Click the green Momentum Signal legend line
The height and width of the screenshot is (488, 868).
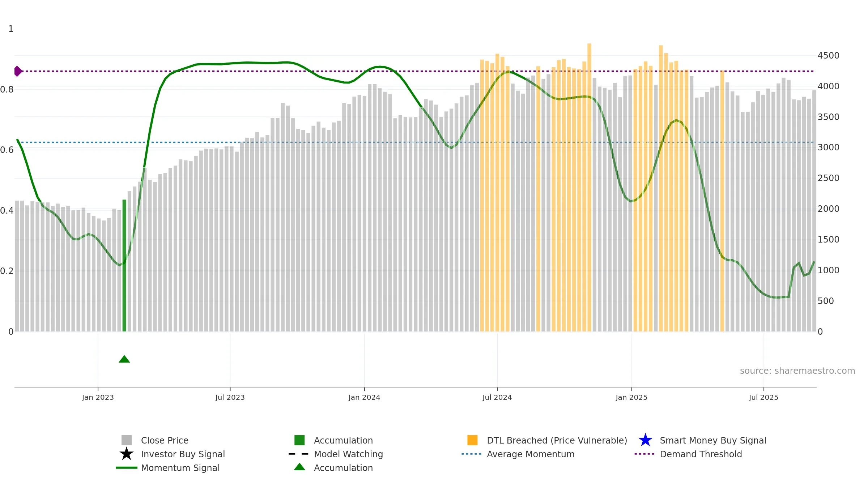[x=126, y=468]
